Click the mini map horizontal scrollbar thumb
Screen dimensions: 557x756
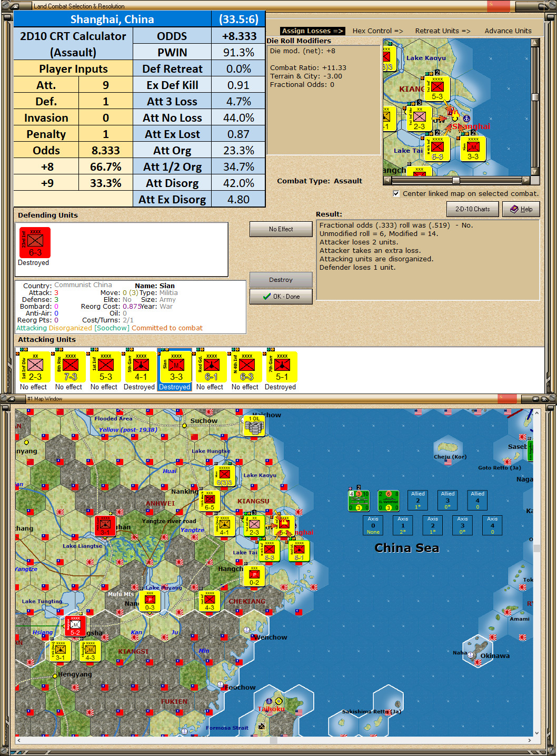456,180
